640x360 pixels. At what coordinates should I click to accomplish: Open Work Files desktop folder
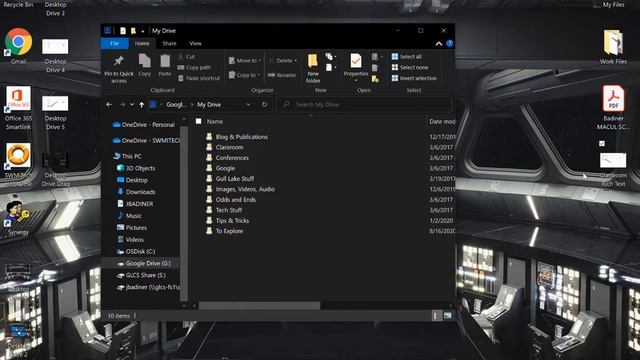click(x=613, y=47)
